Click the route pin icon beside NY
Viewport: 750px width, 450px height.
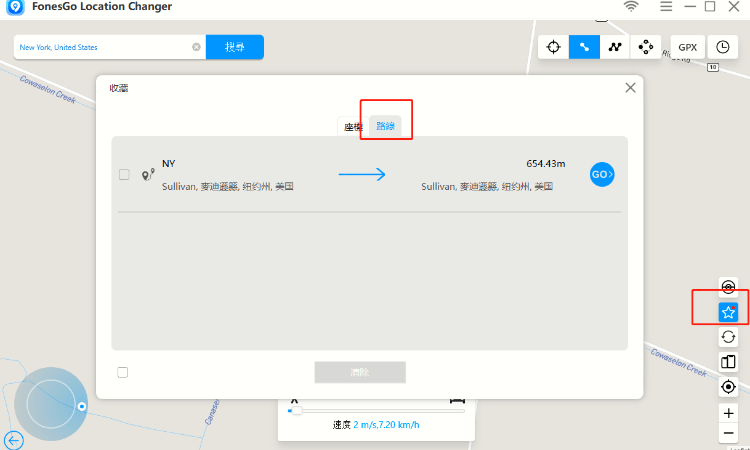click(x=148, y=175)
